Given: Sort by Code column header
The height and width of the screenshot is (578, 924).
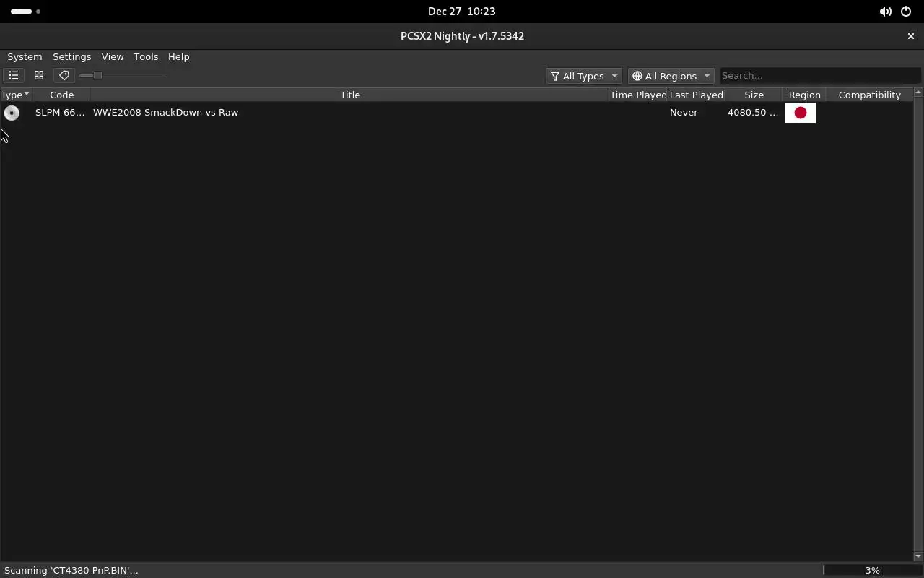Looking at the screenshot, I should tap(61, 95).
